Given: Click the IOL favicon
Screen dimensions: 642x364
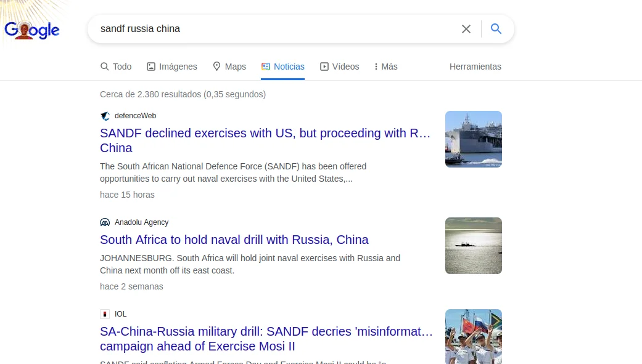Looking at the screenshot, I should (105, 314).
